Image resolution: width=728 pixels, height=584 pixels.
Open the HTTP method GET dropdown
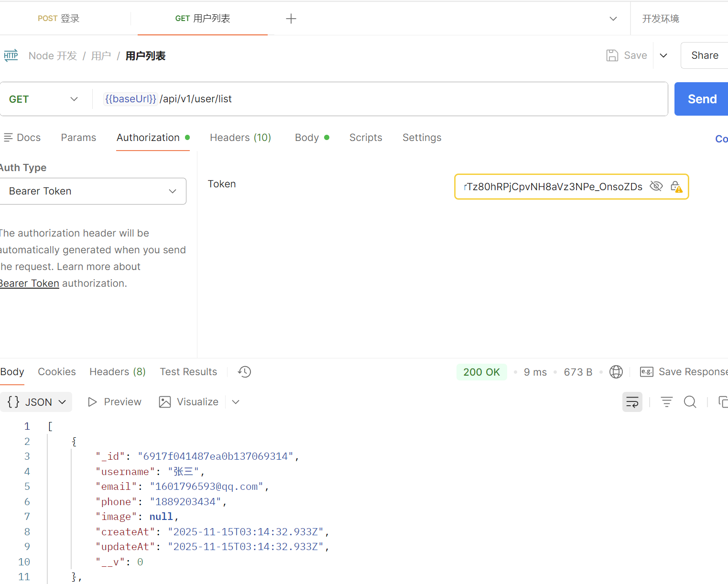point(43,99)
